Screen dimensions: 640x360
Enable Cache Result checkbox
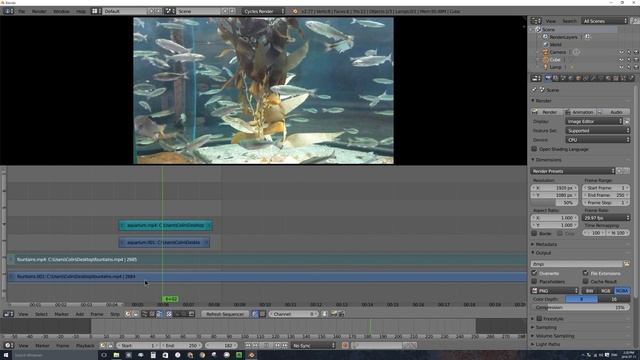pos(585,282)
